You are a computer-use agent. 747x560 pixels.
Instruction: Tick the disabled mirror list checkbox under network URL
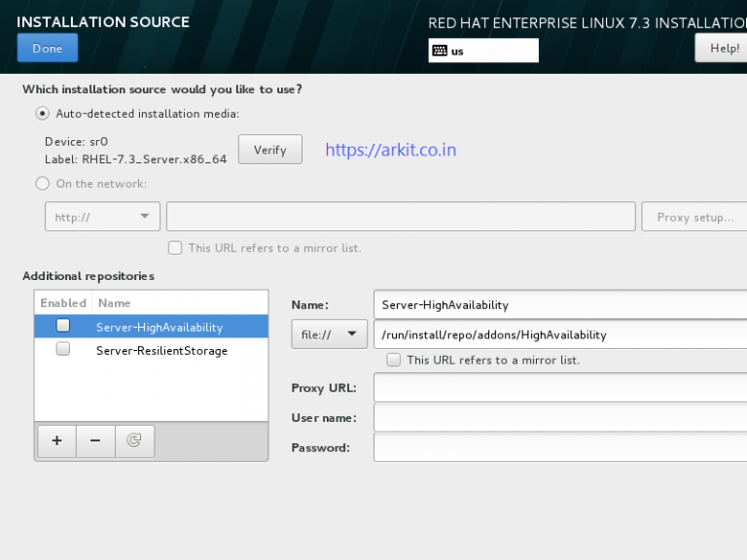175,248
